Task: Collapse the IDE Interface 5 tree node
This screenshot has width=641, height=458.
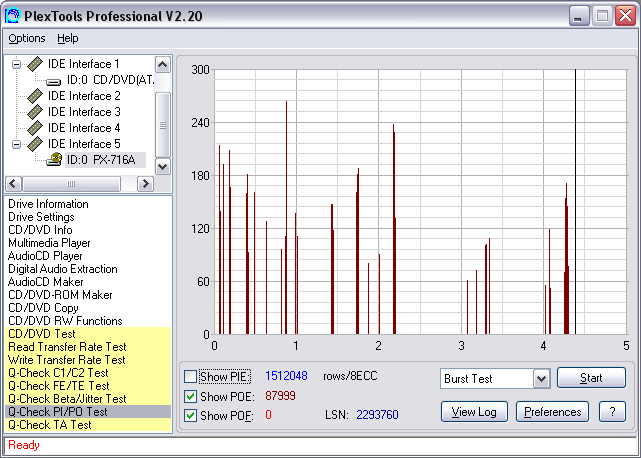Action: pos(16,144)
